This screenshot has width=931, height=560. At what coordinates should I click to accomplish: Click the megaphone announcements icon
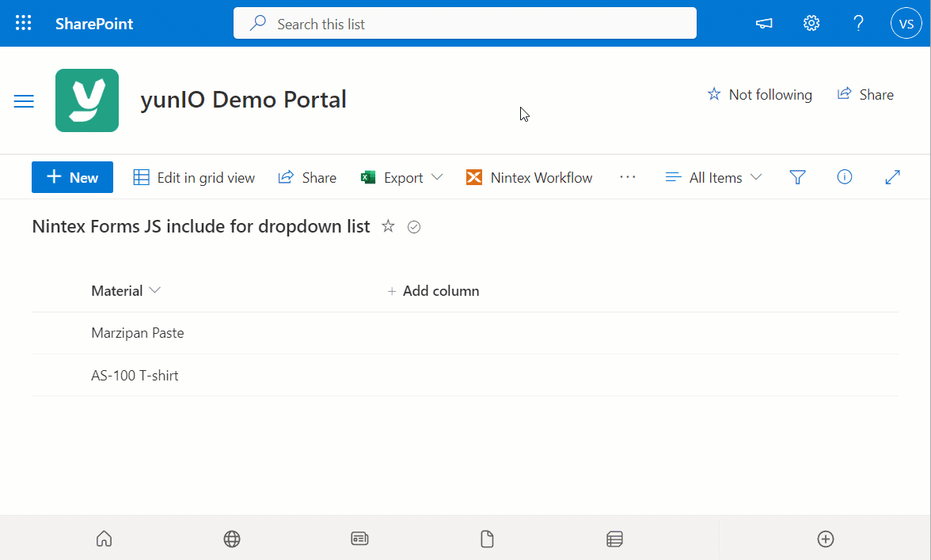763,23
